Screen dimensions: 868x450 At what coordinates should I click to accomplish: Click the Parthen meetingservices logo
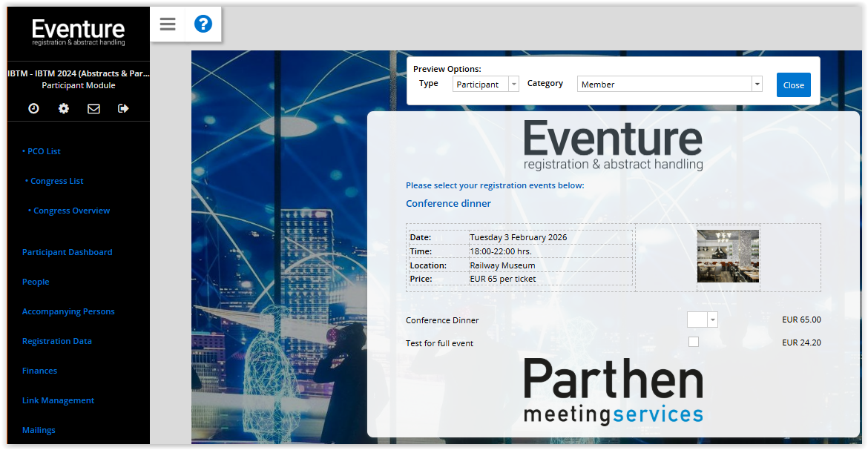point(614,391)
